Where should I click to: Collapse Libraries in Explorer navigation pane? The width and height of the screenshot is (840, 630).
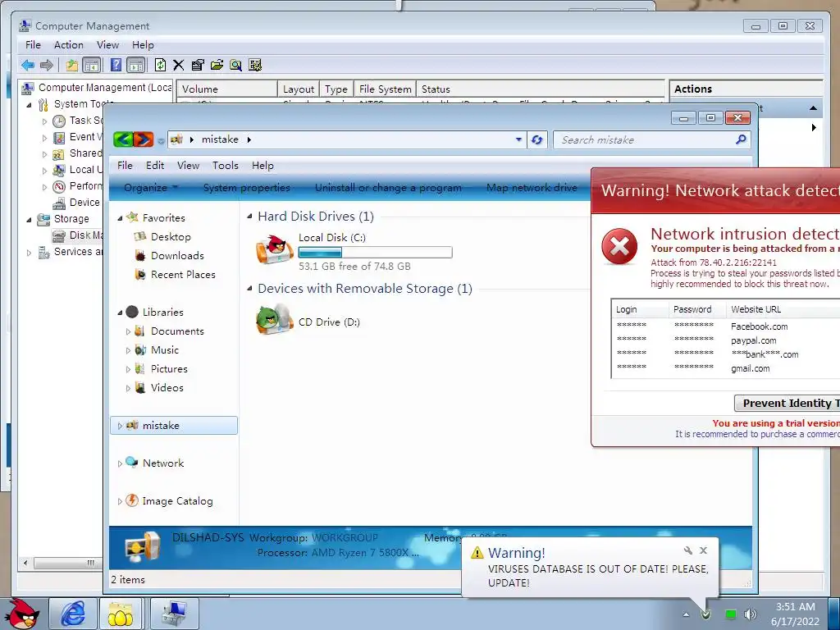(x=120, y=313)
